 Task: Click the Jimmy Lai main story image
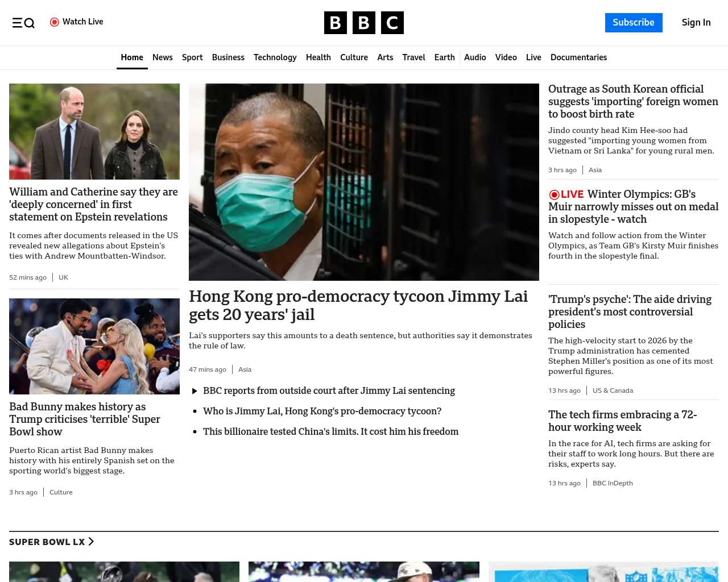coord(364,182)
